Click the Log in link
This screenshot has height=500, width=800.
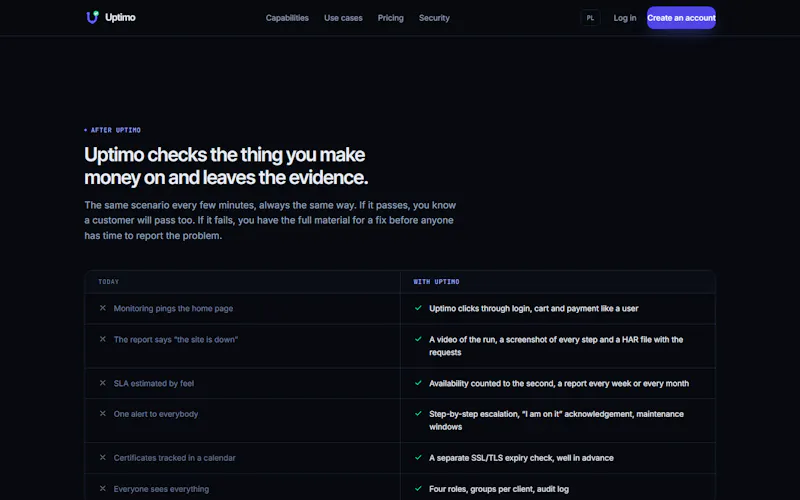pyautogui.click(x=624, y=18)
